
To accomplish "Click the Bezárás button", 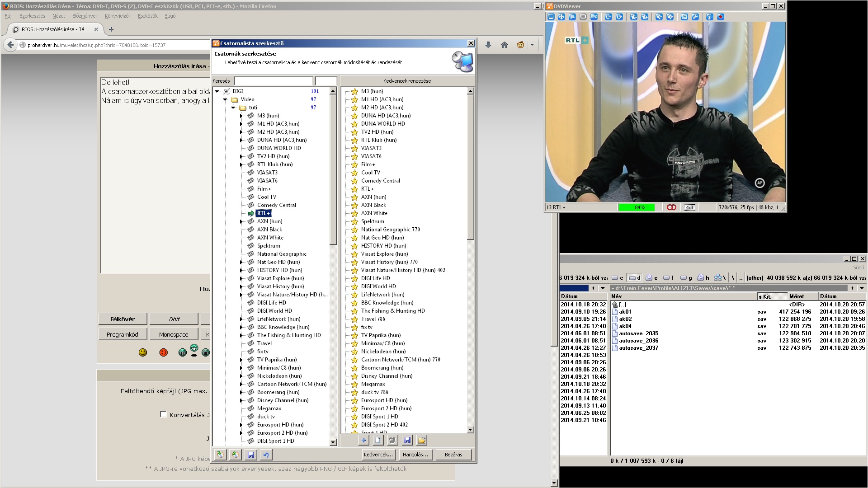I will [x=453, y=455].
